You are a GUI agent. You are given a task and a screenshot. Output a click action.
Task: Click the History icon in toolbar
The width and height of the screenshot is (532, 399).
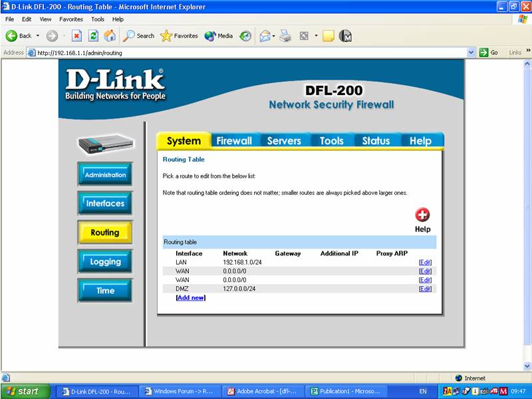pos(245,36)
